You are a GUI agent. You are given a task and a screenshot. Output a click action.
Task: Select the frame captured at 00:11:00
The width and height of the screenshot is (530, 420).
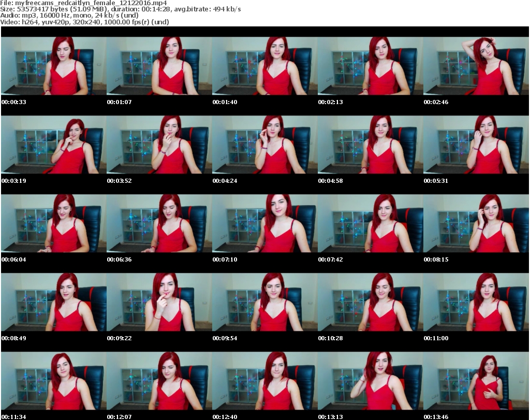tap(476, 302)
